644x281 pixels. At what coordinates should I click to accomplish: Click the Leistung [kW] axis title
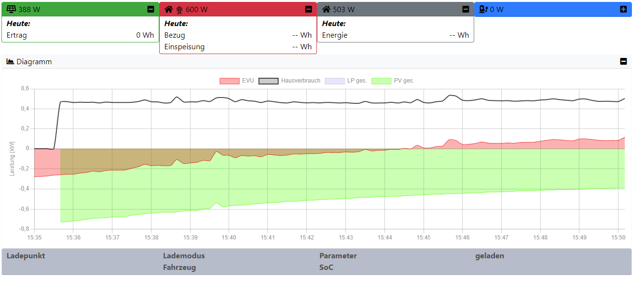click(12, 158)
